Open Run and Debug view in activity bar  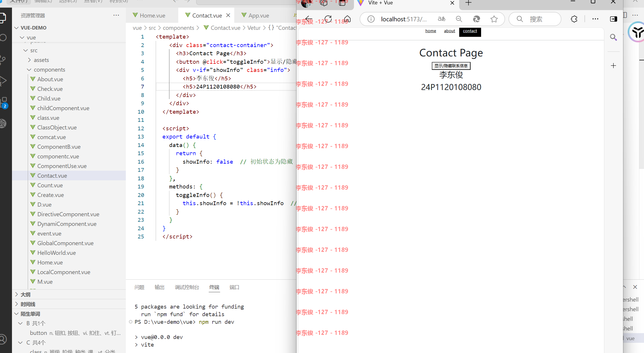(3, 81)
